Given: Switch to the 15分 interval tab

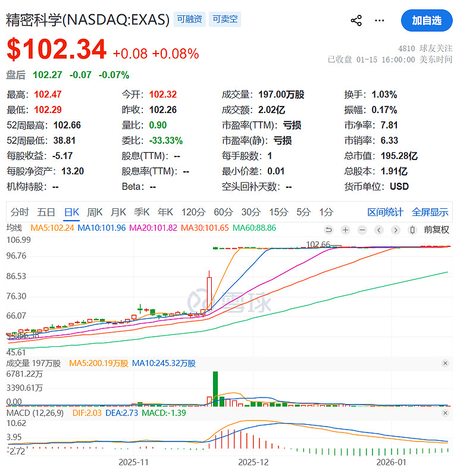Looking at the screenshot, I should tap(278, 212).
